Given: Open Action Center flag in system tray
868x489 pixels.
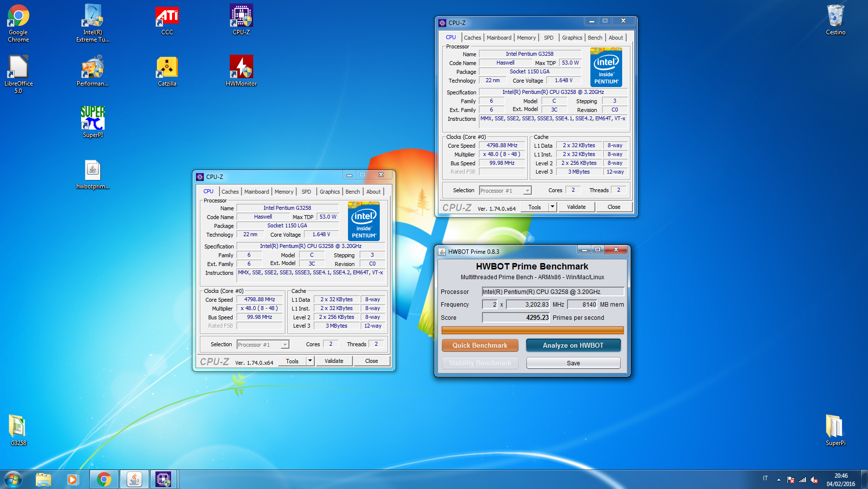Looking at the screenshot, I should point(791,480).
